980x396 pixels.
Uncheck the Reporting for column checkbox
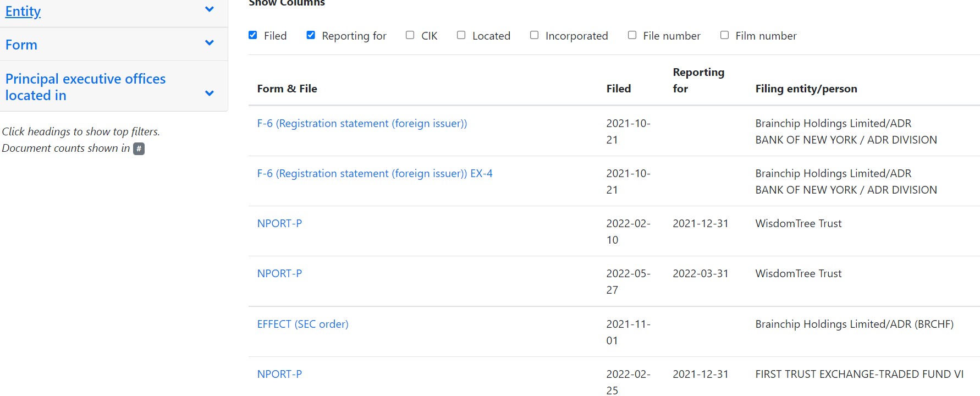click(311, 35)
